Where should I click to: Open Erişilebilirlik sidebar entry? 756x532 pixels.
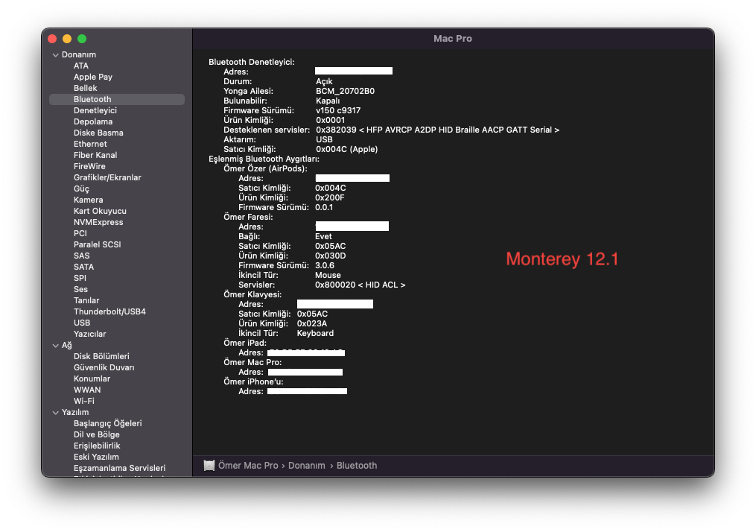[97, 446]
